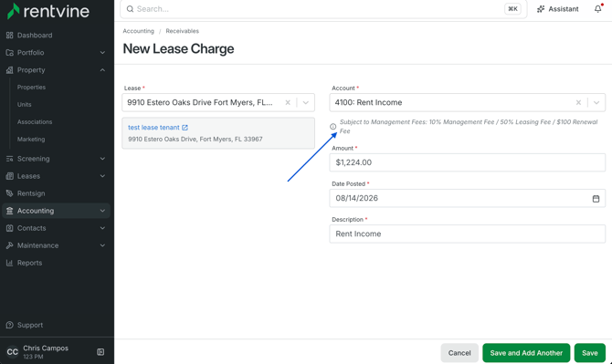The width and height of the screenshot is (612, 364).
Task: Click the rentvine logo
Action: click(48, 11)
